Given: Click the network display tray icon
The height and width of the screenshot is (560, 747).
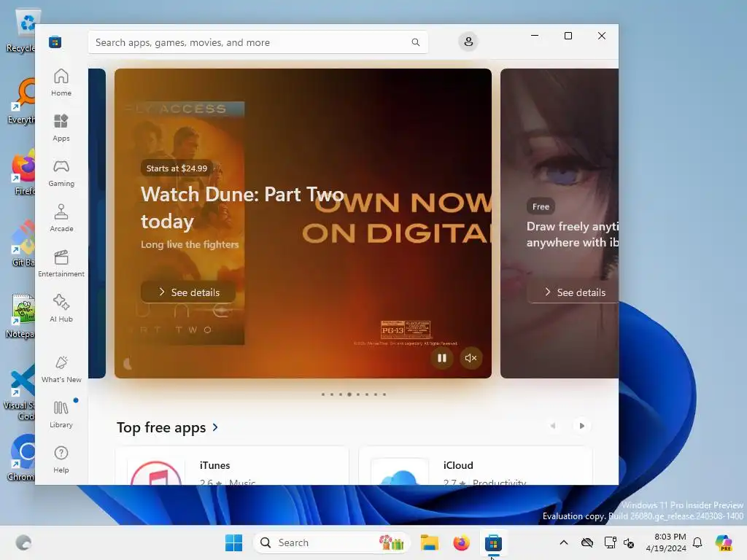Looking at the screenshot, I should [610, 542].
